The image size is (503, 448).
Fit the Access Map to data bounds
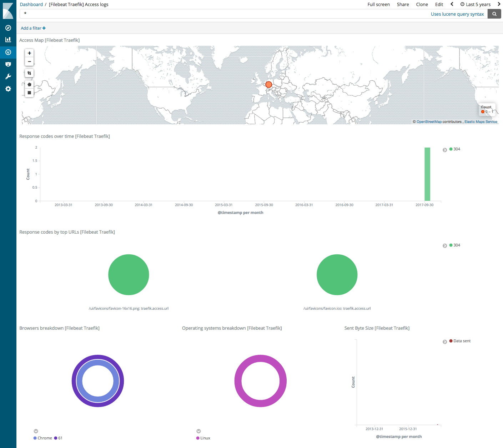[29, 73]
